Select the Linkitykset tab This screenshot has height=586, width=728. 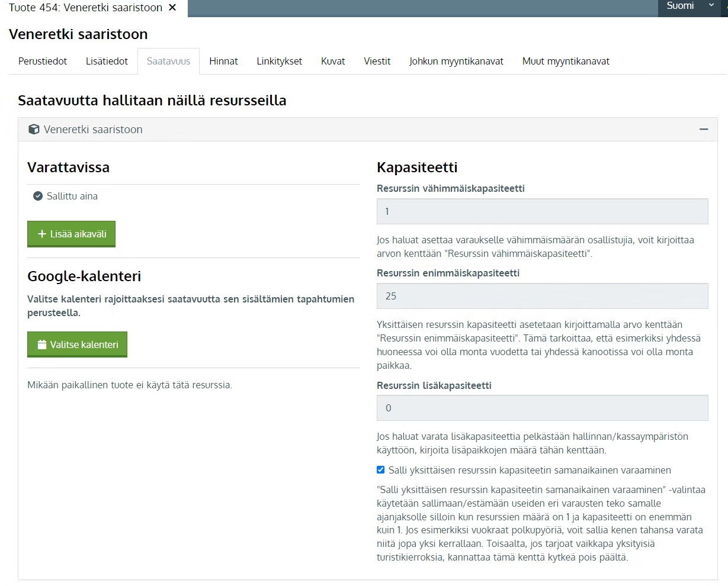(x=279, y=61)
